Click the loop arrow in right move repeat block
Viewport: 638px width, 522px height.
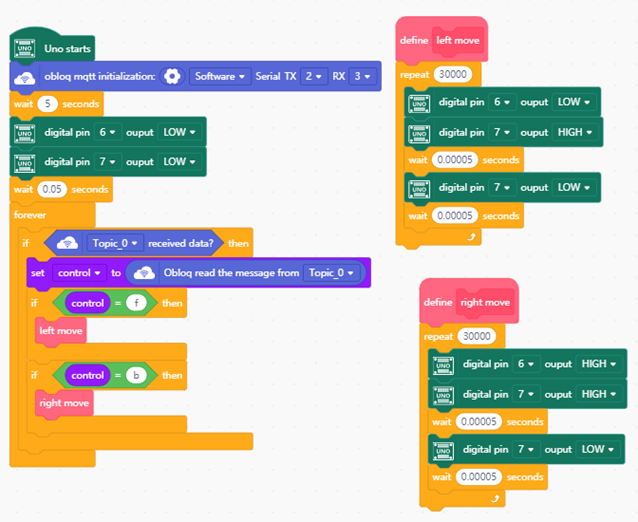(x=494, y=498)
